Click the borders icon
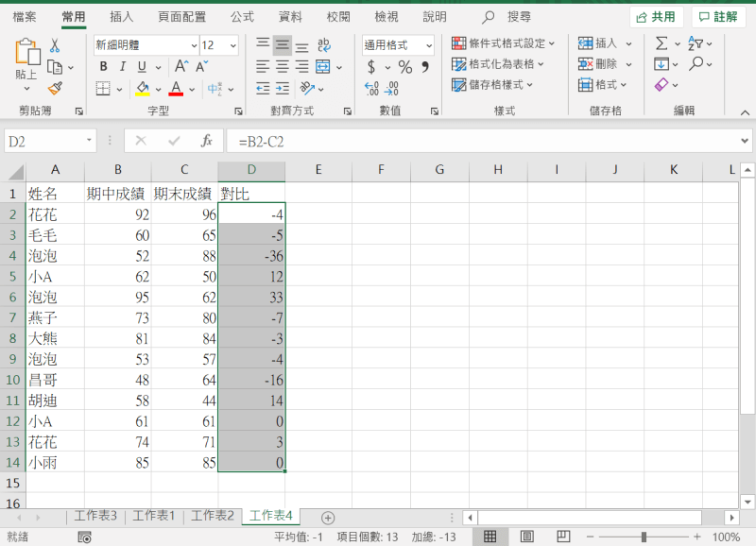 (x=103, y=89)
